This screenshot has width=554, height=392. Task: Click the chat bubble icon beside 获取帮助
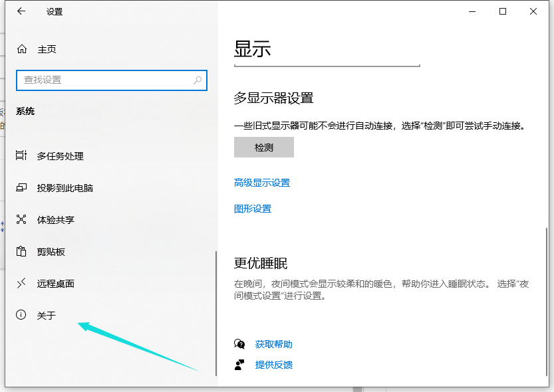239,344
